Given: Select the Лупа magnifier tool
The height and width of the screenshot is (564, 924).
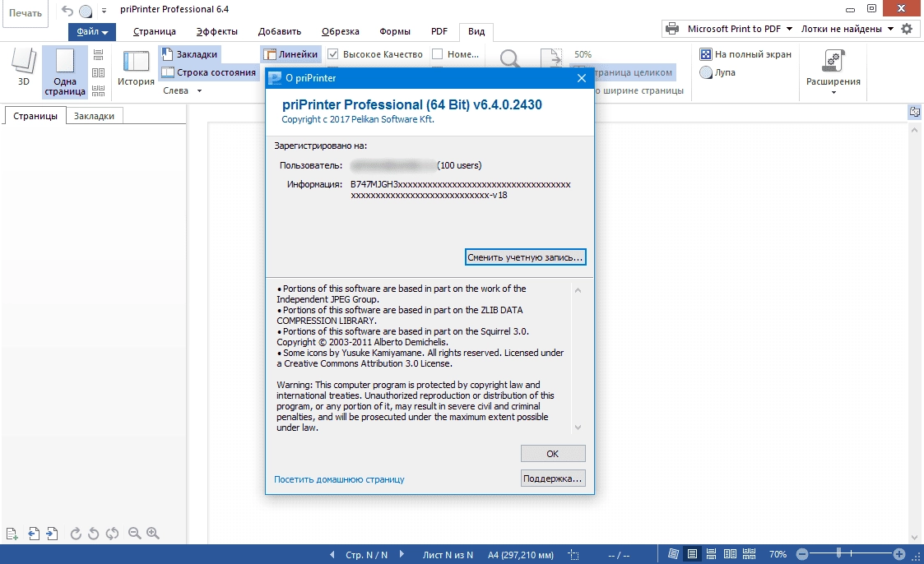Looking at the screenshot, I should tap(717, 72).
